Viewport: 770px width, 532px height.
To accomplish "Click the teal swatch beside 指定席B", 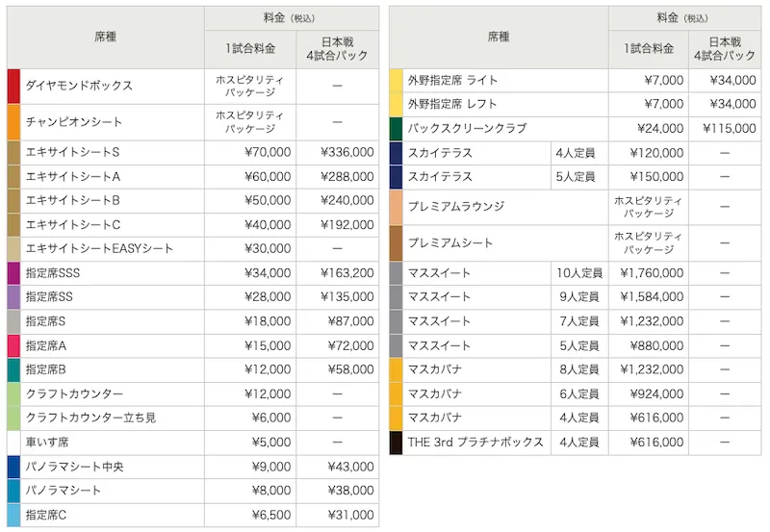I will [13, 369].
